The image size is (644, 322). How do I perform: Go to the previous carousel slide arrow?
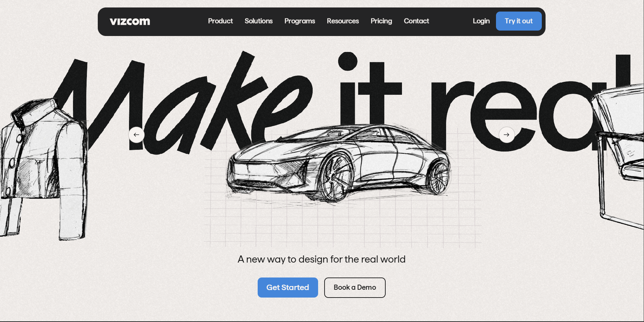click(136, 135)
